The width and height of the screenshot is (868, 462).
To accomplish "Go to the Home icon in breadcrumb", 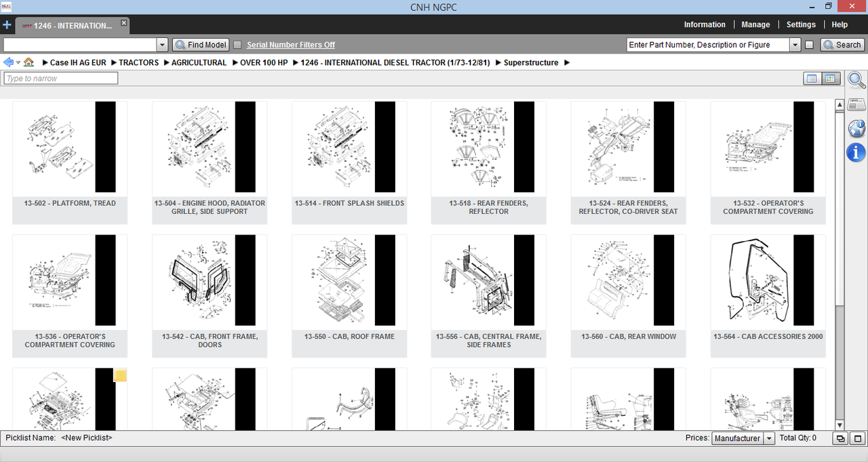I will click(28, 62).
